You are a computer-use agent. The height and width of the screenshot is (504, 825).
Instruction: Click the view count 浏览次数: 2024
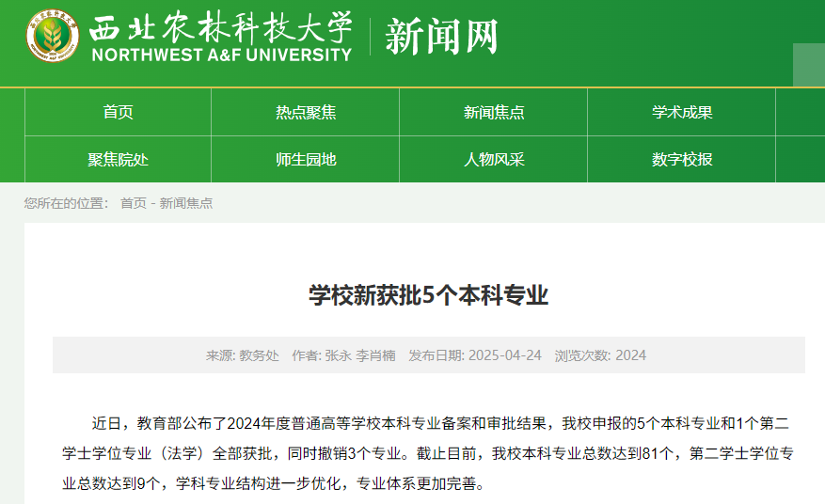pos(600,355)
